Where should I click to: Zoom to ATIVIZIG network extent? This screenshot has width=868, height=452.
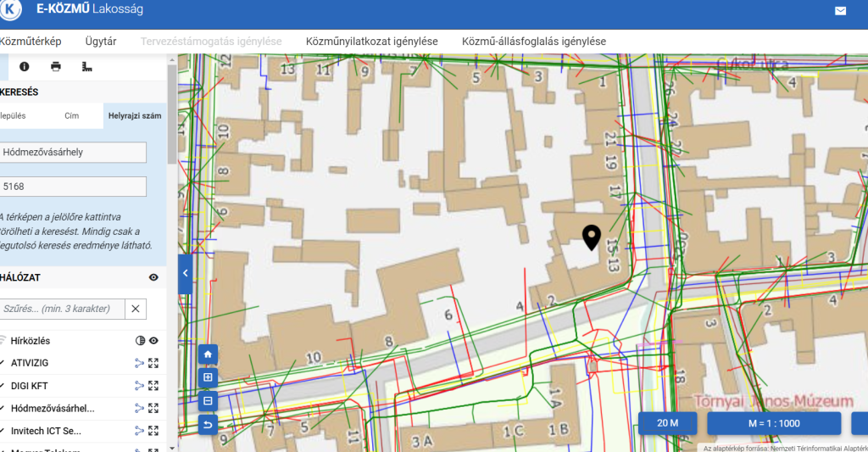pyautogui.click(x=153, y=363)
